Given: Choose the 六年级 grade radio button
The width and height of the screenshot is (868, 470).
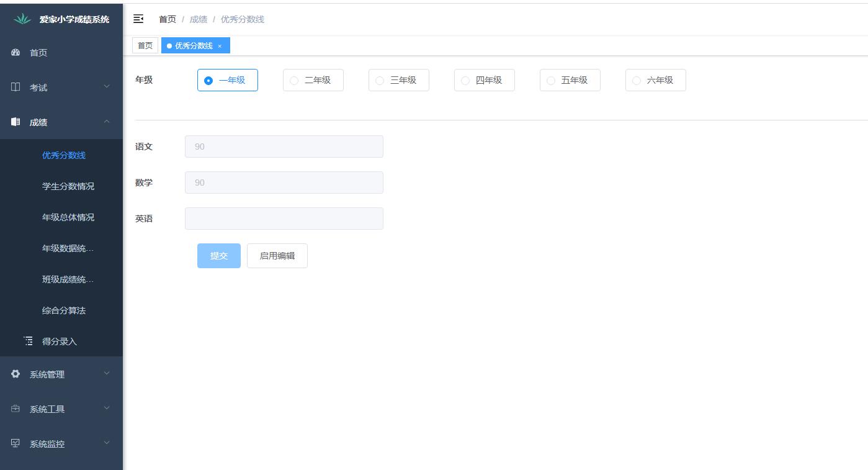Looking at the screenshot, I should click(x=637, y=81).
